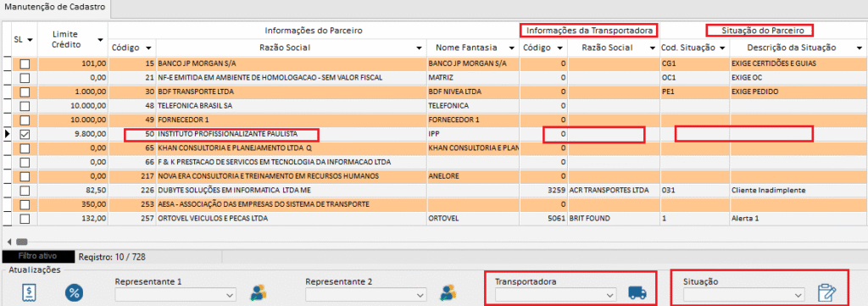
Task: Open the Transportadora Razão Social filter arrow
Action: [652, 48]
